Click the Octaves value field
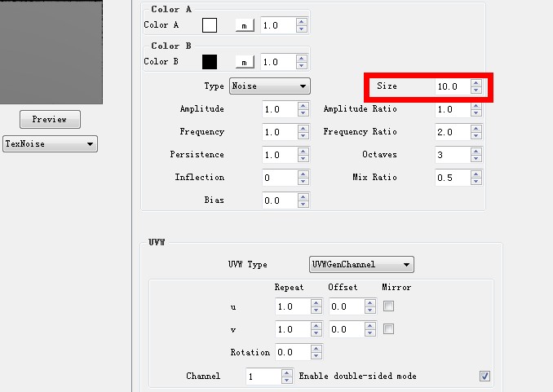Screen dimensions: 553x392 pyautogui.click(x=453, y=155)
